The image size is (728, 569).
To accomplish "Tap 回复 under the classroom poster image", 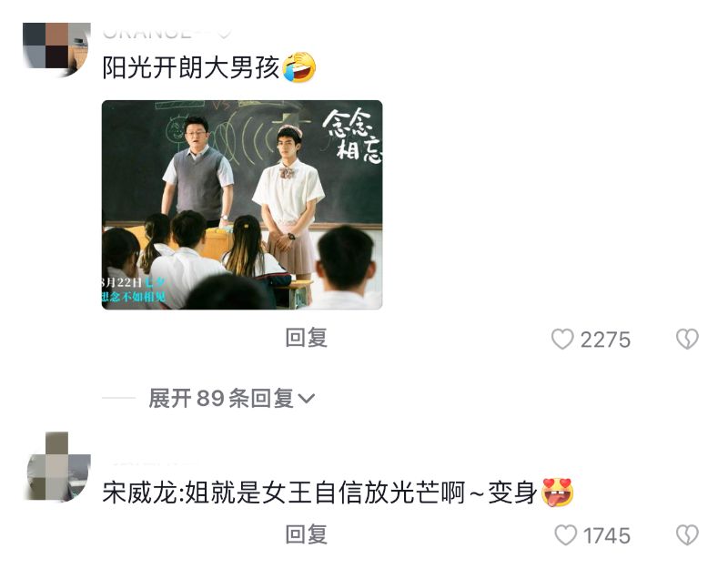I will (307, 338).
